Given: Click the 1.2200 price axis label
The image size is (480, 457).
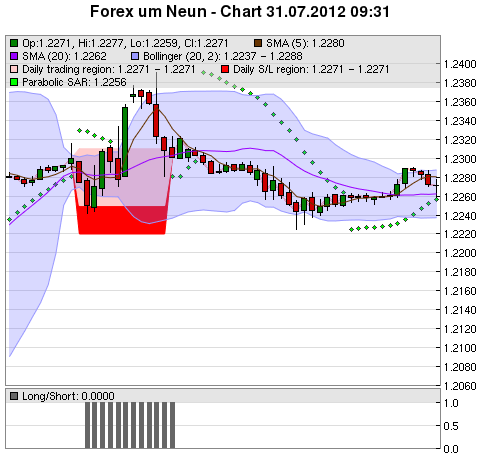Looking at the screenshot, I should [x=460, y=253].
